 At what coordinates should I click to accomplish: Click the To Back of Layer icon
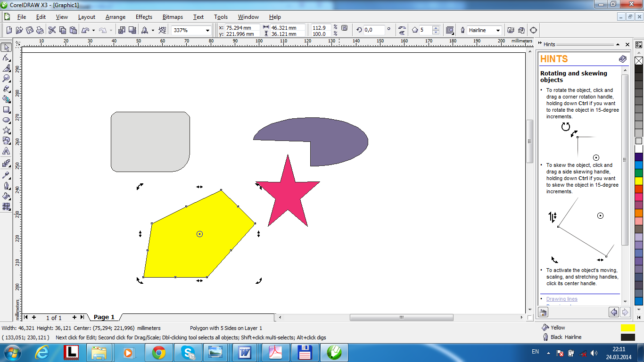point(520,30)
